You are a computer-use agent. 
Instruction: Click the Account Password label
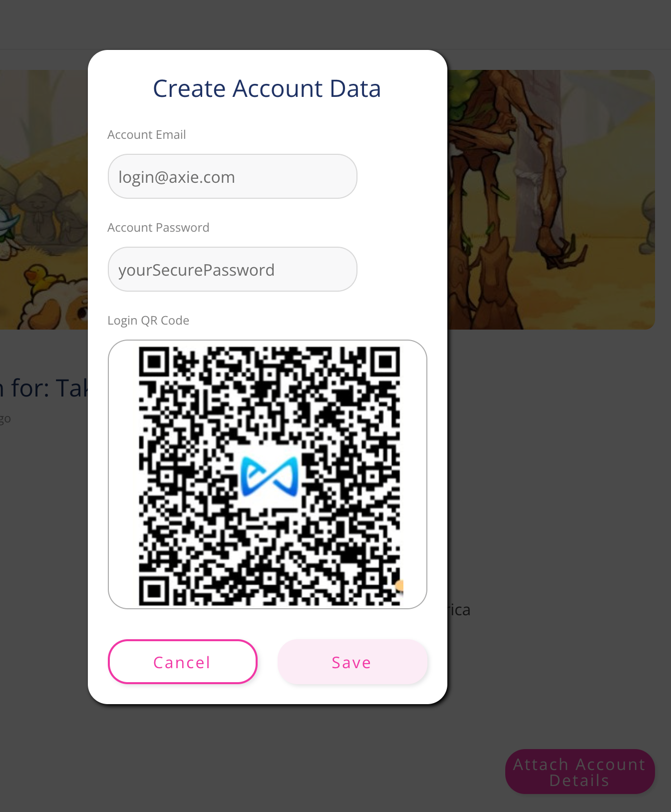(x=158, y=227)
